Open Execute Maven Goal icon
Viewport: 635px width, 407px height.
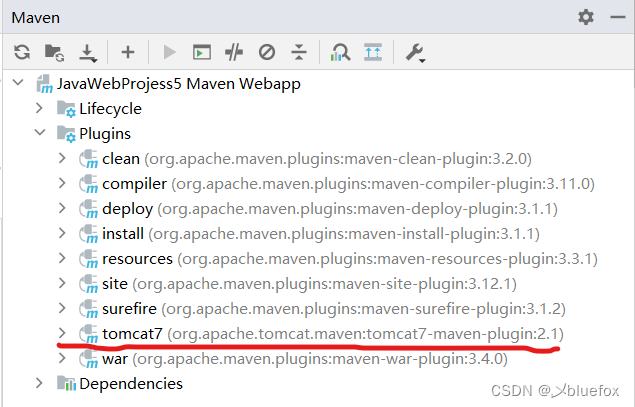(202, 52)
